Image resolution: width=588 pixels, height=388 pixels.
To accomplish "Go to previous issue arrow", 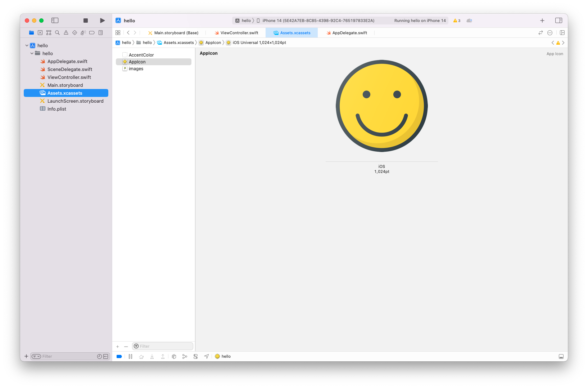I will [553, 43].
